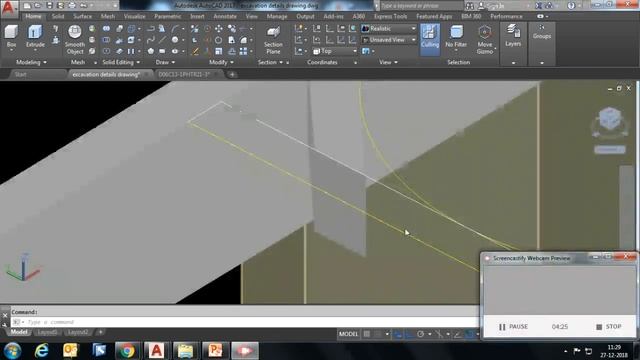Click the keyword search box in title bar
The width and height of the screenshot is (640, 360).
(x=422, y=6)
